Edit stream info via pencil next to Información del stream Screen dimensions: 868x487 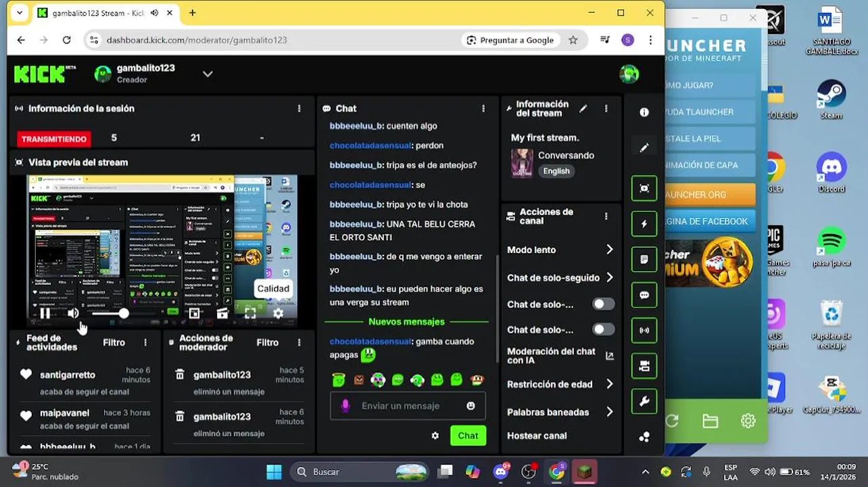click(x=583, y=108)
